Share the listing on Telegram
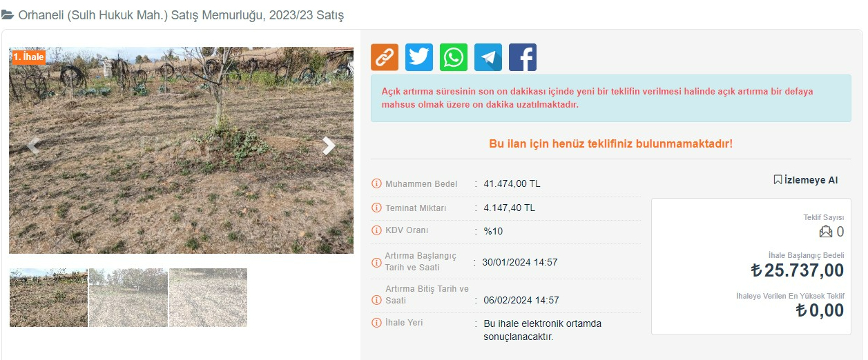This screenshot has width=868, height=360. 488,57
